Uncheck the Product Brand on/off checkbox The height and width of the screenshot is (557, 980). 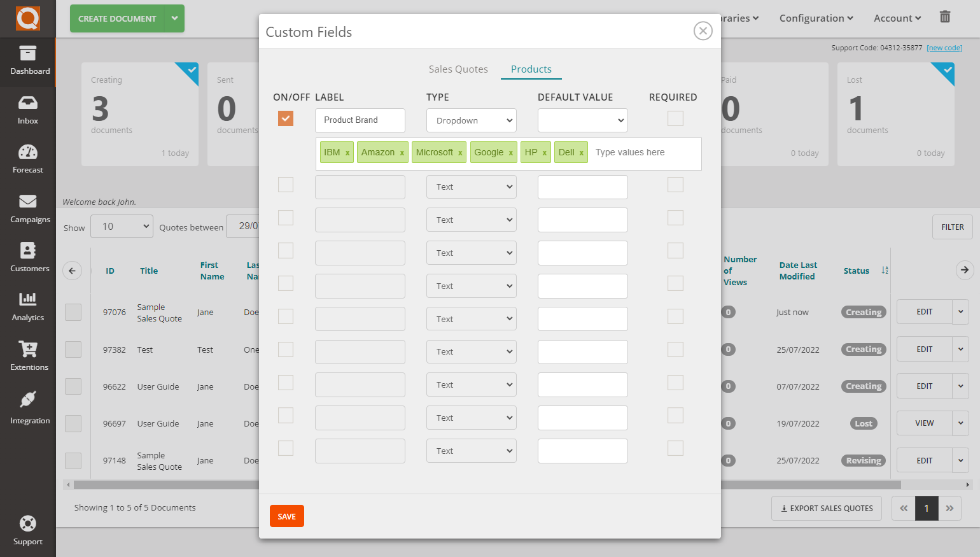tap(285, 118)
